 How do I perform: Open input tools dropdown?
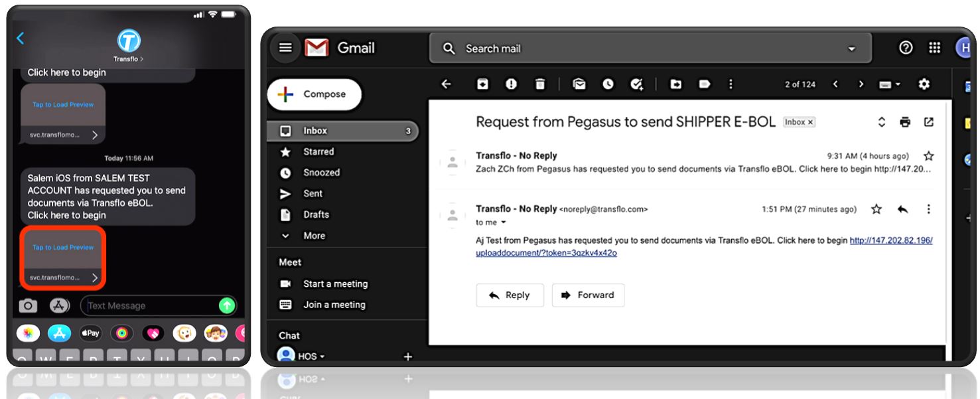890,84
